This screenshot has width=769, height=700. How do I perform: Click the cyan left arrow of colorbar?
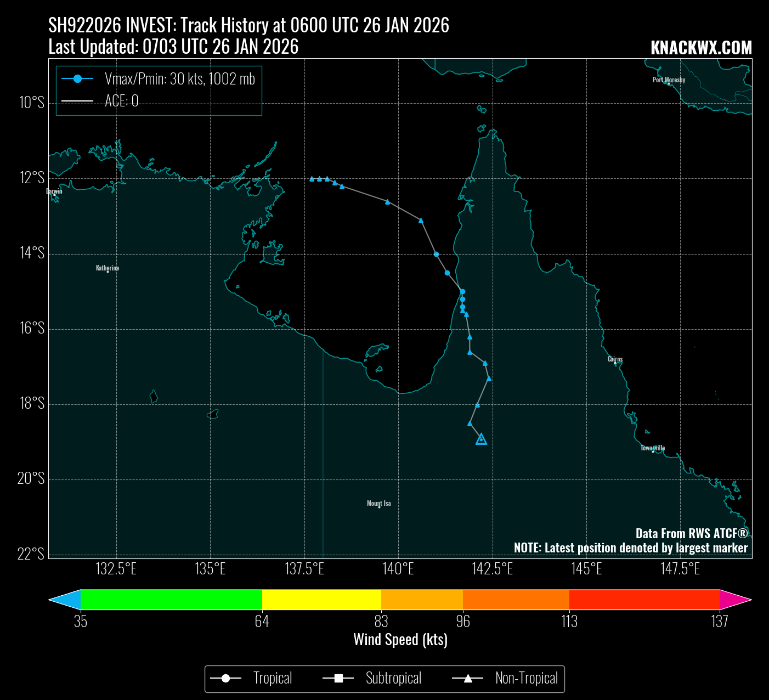coord(65,600)
